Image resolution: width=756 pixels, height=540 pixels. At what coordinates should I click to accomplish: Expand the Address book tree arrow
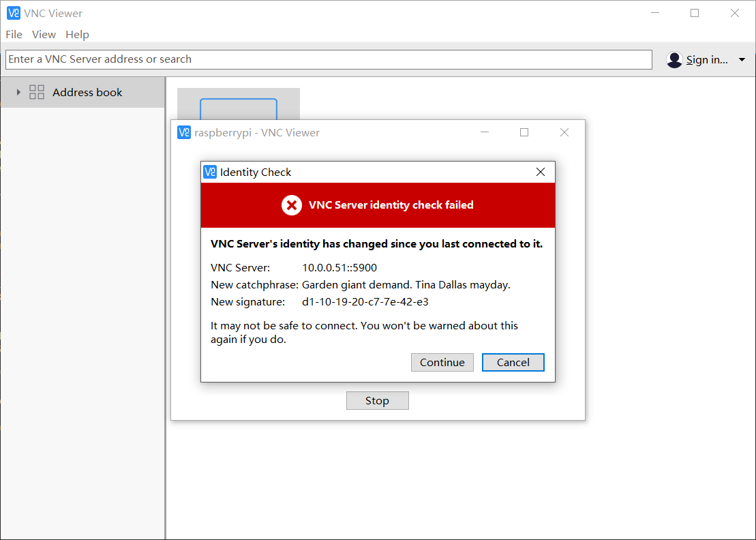click(18, 92)
